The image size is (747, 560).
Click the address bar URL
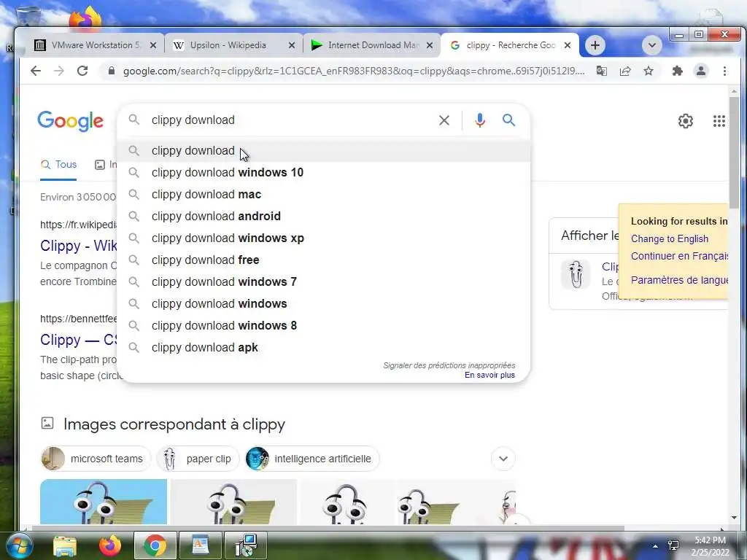tap(354, 71)
